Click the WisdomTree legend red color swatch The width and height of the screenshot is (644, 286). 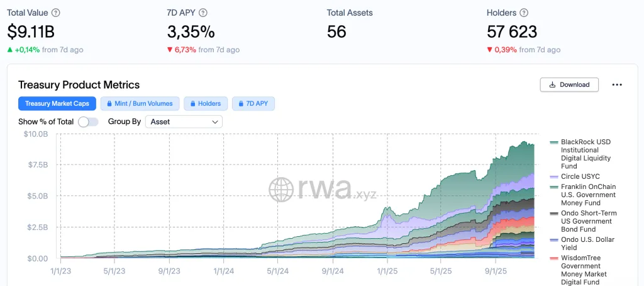pos(553,258)
